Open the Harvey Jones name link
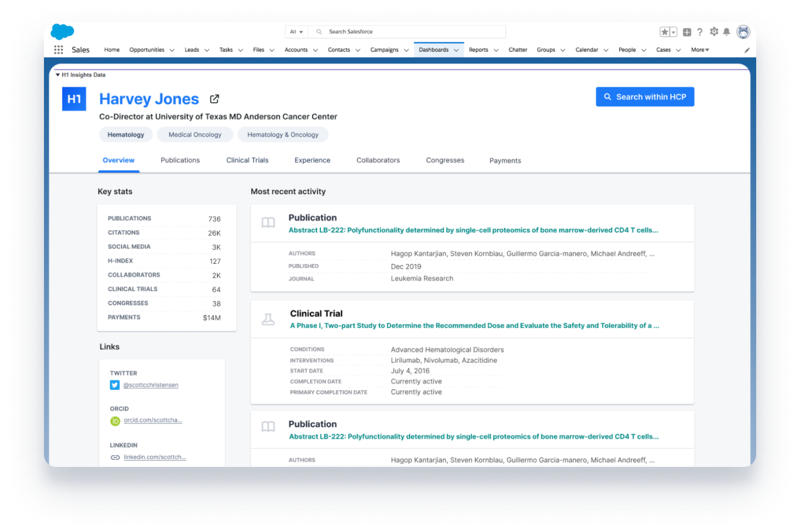 coord(149,99)
